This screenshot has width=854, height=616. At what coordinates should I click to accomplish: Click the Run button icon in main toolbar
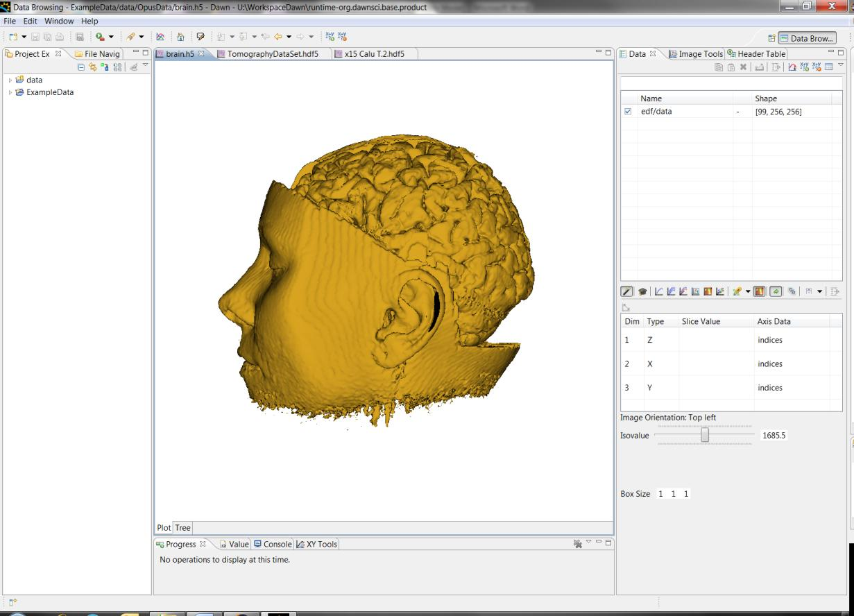click(100, 37)
